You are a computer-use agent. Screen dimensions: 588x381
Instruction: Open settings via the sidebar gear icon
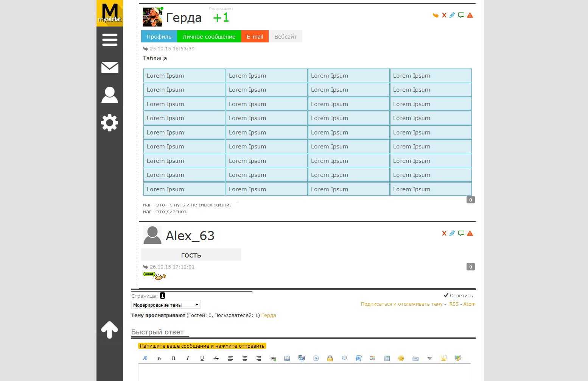pyautogui.click(x=109, y=123)
